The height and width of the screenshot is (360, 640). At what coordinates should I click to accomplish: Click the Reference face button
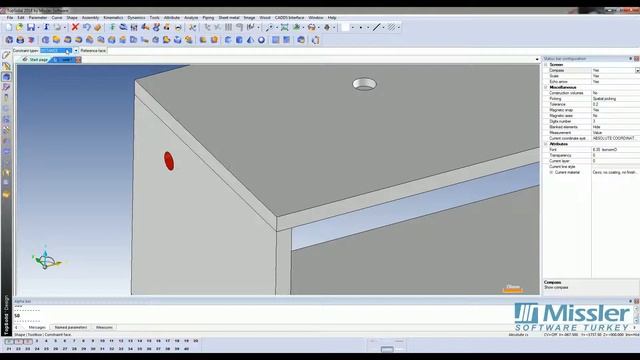click(93, 51)
